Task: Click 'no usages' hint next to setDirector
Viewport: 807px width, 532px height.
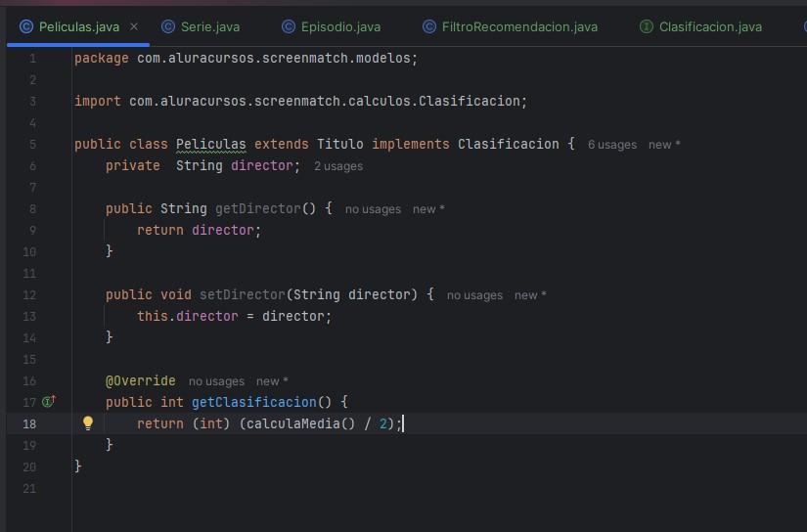Action: [474, 295]
